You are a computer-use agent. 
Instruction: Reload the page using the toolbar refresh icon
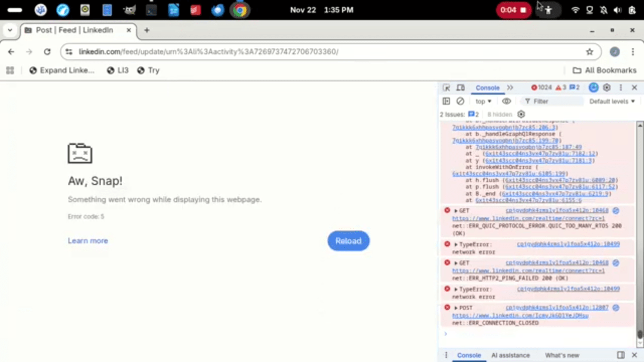click(x=47, y=52)
